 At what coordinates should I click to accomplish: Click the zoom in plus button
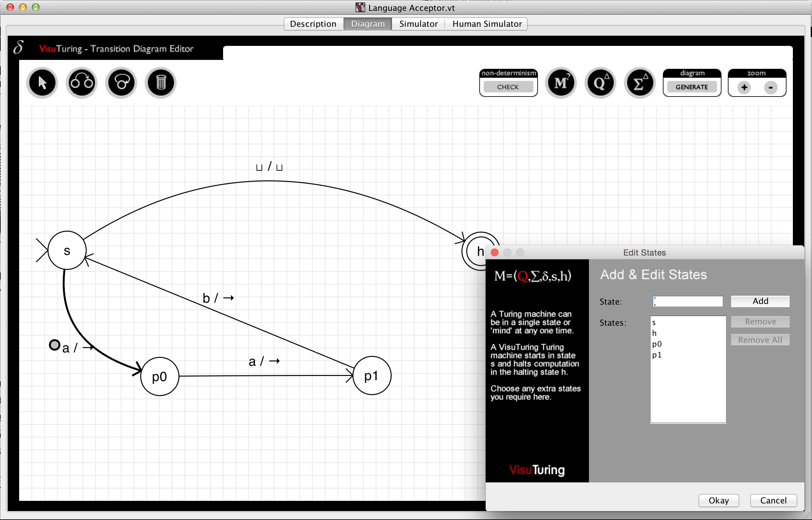[x=744, y=87]
